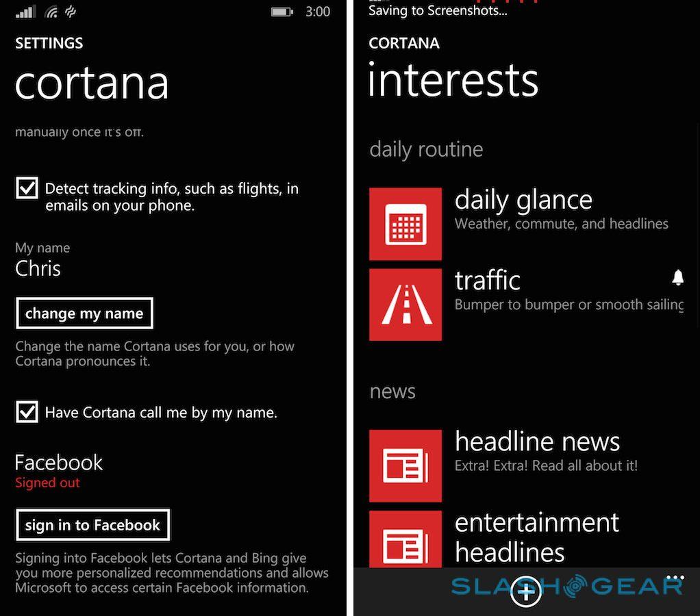
Task: Select the daily glance title text
Action: [x=523, y=201]
